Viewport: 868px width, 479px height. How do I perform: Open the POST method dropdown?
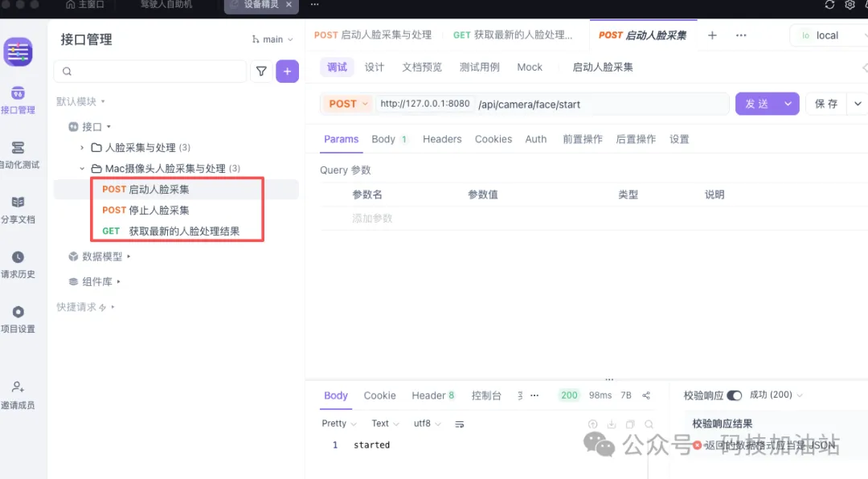coord(348,104)
